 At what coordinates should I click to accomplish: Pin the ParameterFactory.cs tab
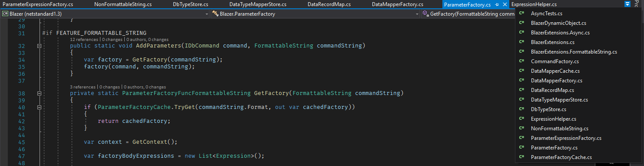[497, 4]
